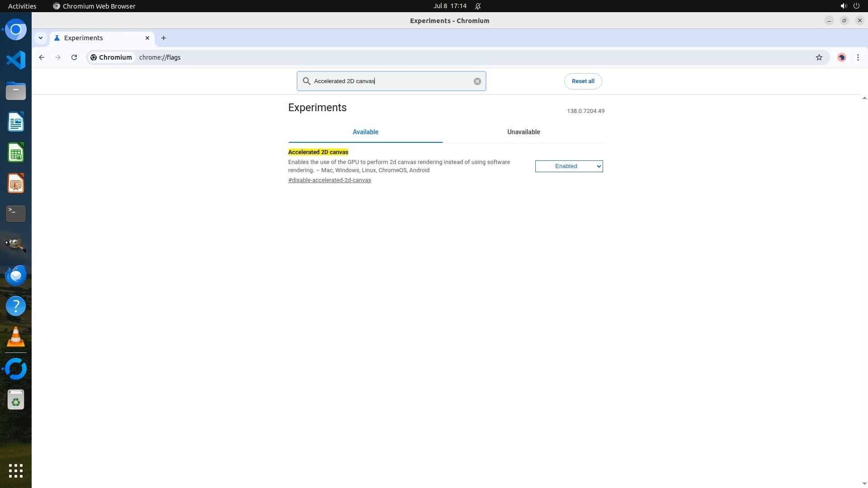868x488 pixels.
Task: Switch to the Unavailable tab
Action: click(523, 132)
